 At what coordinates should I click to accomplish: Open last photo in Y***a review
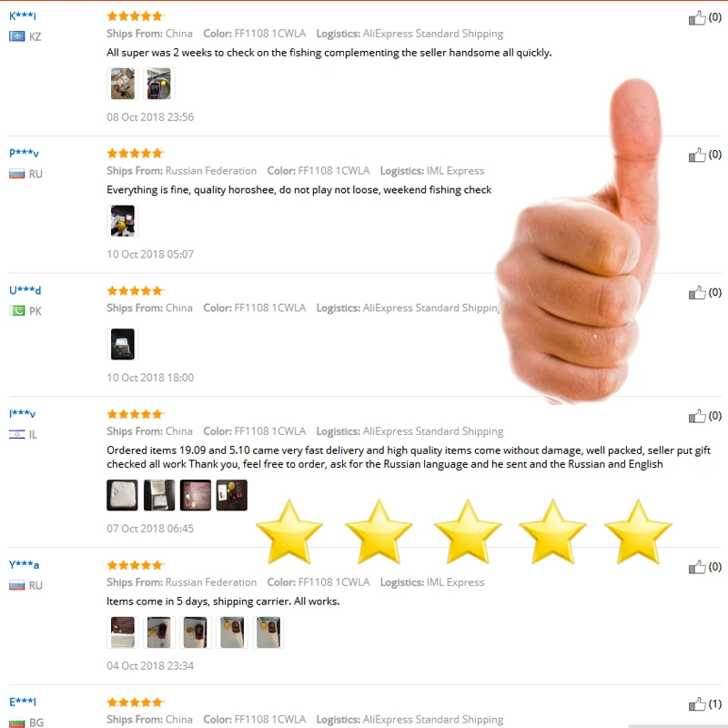tap(268, 632)
